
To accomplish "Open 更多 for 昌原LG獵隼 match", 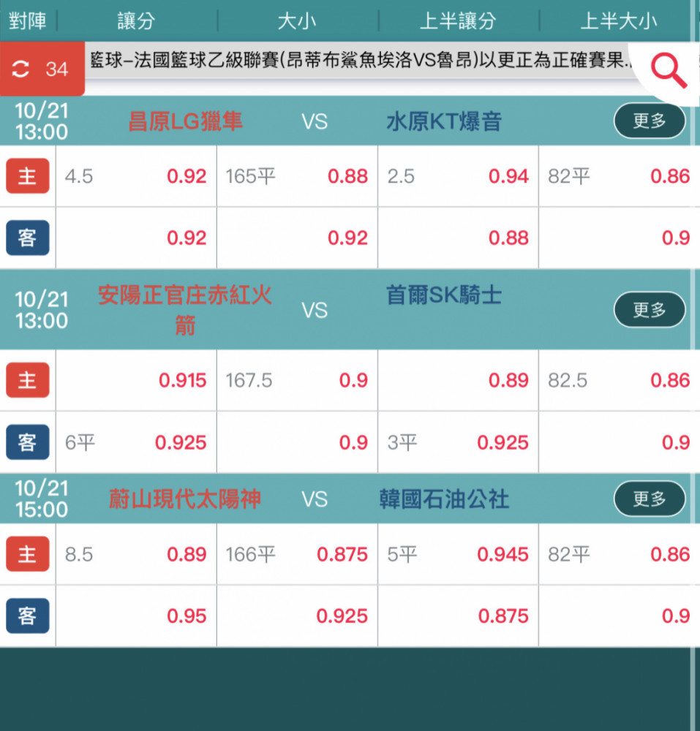I will [x=650, y=121].
